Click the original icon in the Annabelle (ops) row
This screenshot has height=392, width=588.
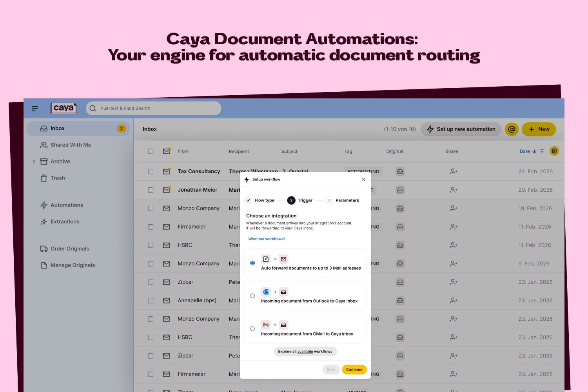click(x=400, y=301)
